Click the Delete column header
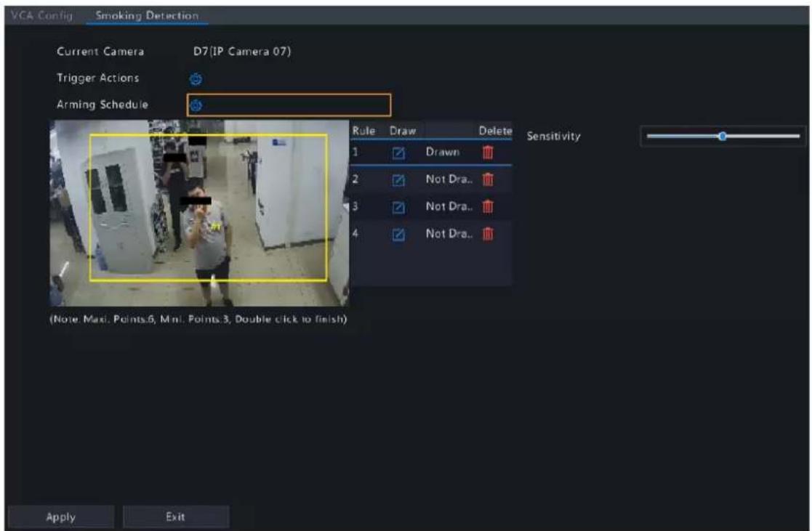812x531 pixels. [x=495, y=131]
